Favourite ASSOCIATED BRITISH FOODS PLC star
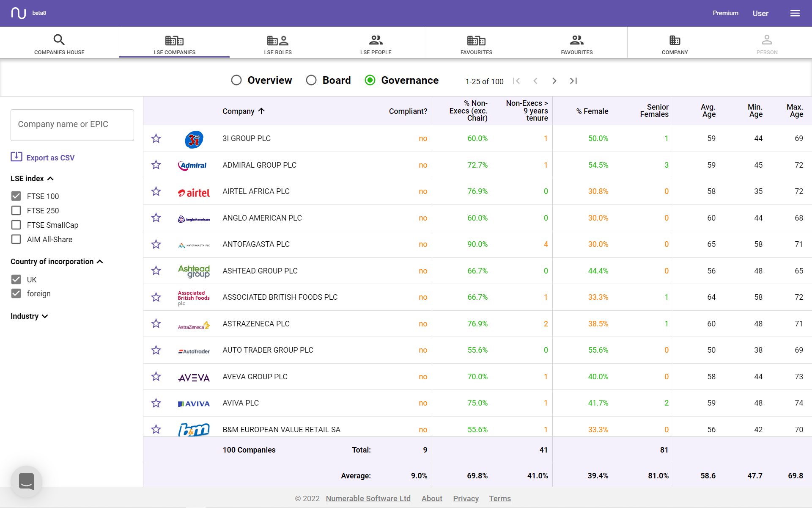The height and width of the screenshot is (508, 812). click(x=156, y=297)
